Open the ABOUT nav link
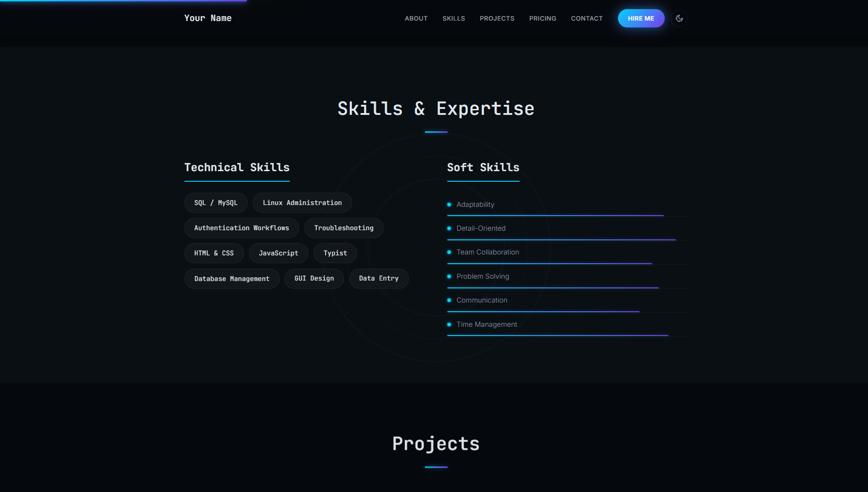 (x=416, y=18)
